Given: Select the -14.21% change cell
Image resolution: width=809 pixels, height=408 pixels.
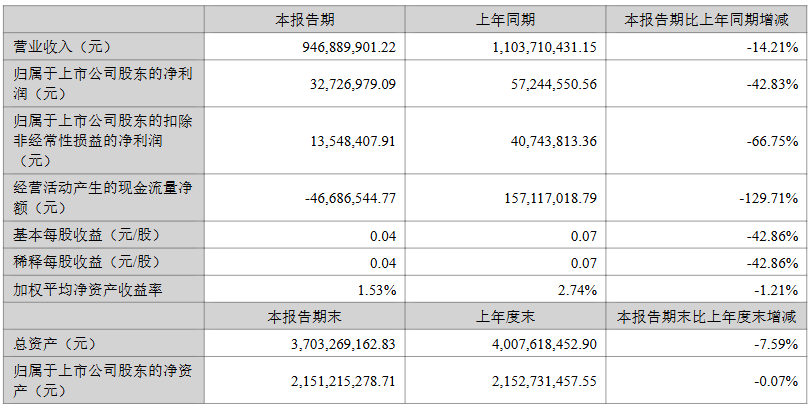Looking at the screenshot, I should [772, 47].
